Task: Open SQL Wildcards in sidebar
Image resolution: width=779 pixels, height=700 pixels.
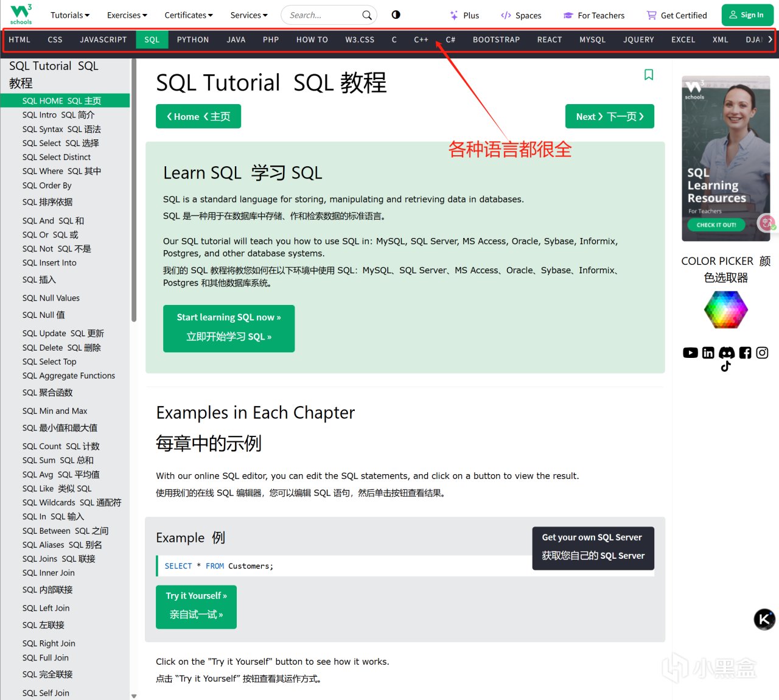Action: point(72,502)
